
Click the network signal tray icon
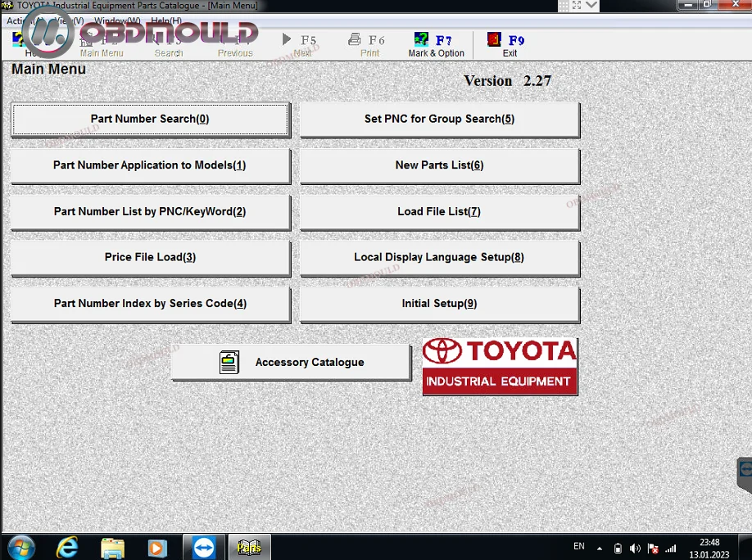(670, 548)
